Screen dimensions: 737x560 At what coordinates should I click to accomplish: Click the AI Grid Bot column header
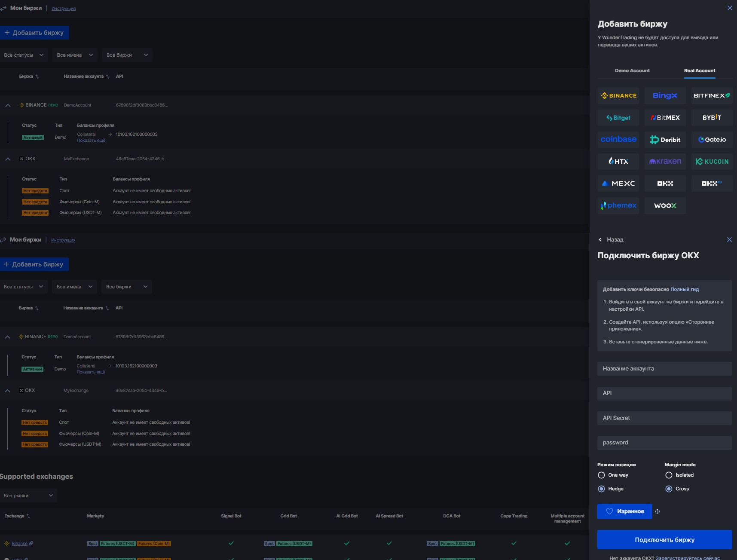pyautogui.click(x=347, y=516)
